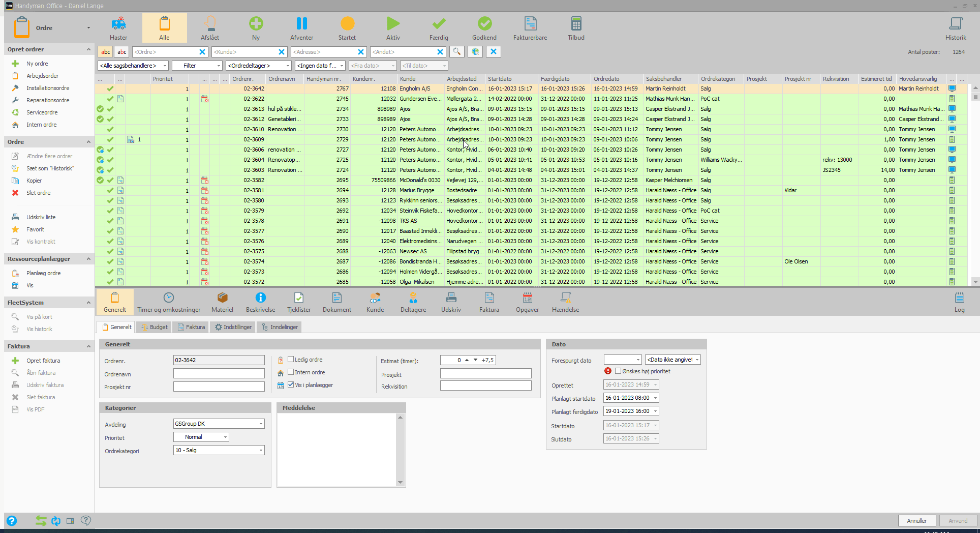This screenshot has width=980, height=533.
Task: Click the blue help question icon
Action: point(11,521)
